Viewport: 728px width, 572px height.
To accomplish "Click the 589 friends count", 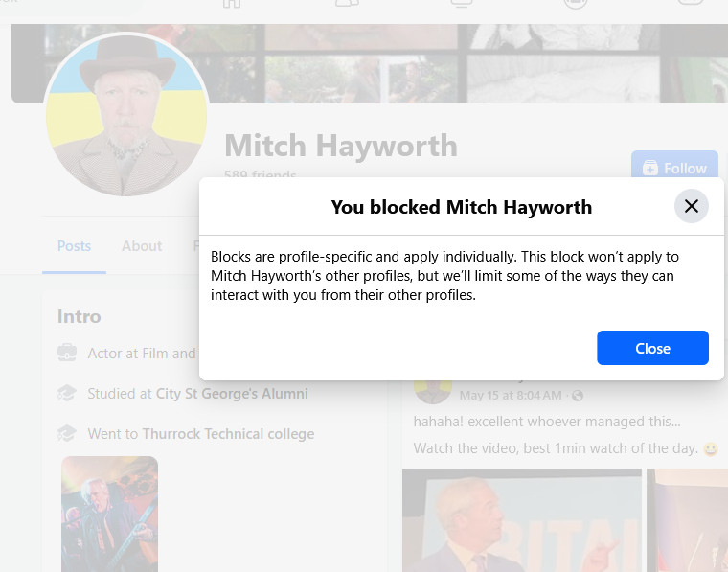I will point(260,173).
